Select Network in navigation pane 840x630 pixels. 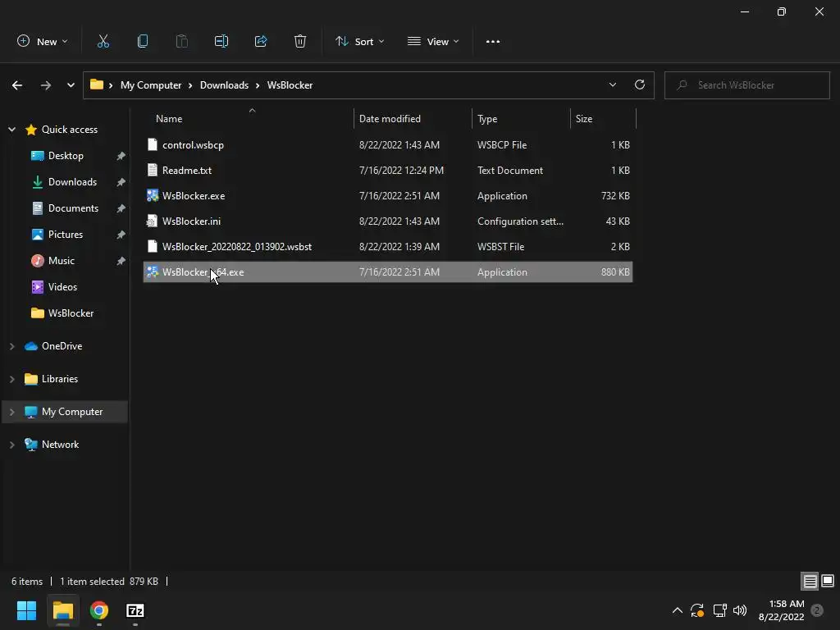coord(60,445)
